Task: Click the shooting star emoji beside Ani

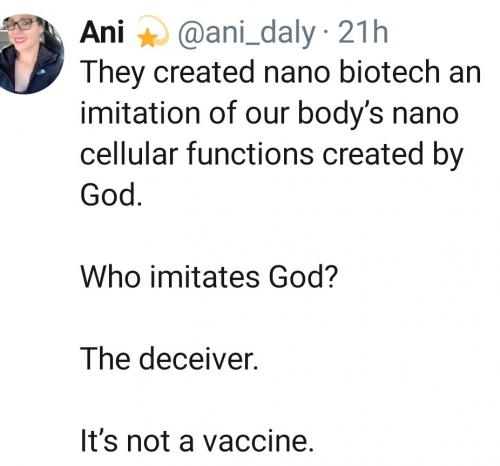Action: (153, 31)
